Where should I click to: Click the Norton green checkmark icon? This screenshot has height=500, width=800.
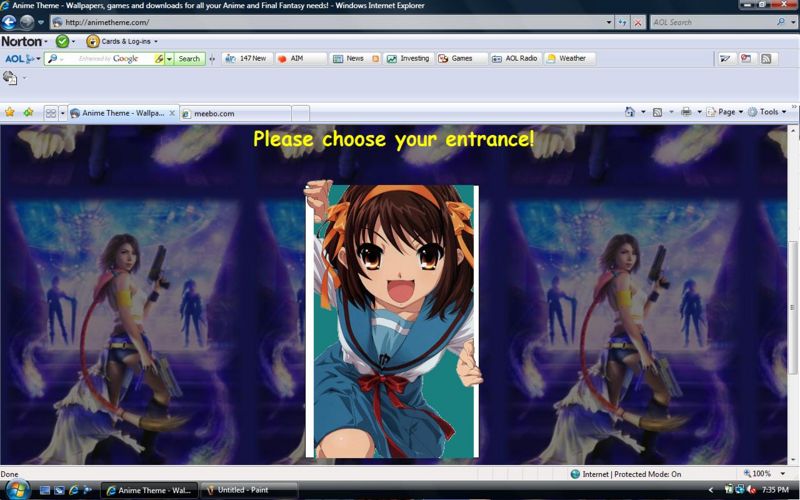click(62, 41)
